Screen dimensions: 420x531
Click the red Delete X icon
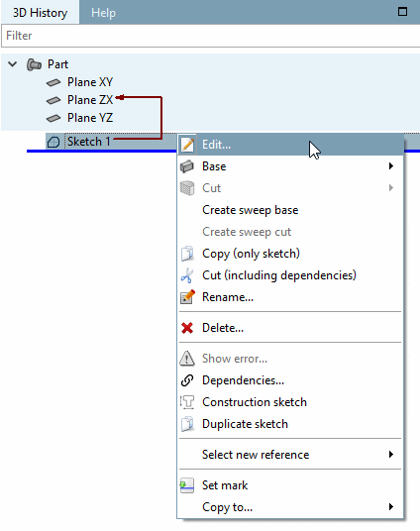pos(187,328)
